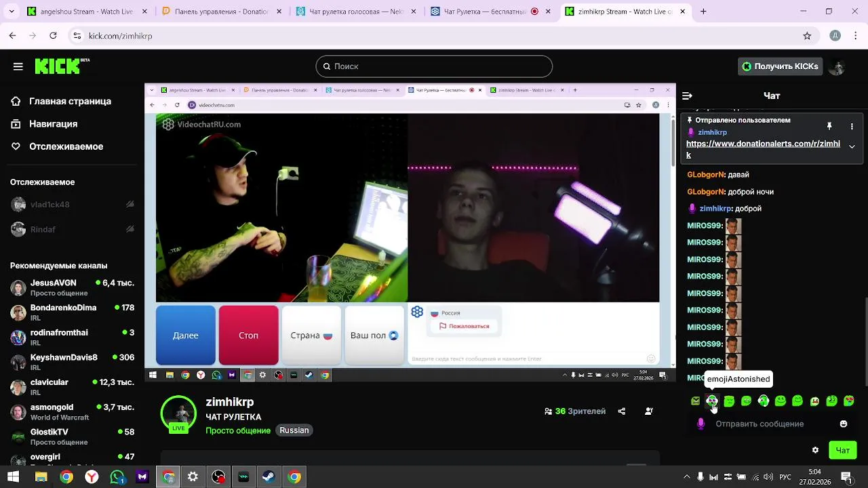This screenshot has height=488, width=868.
Task: Collapse the chat panel with arrow icon
Action: coord(687,96)
